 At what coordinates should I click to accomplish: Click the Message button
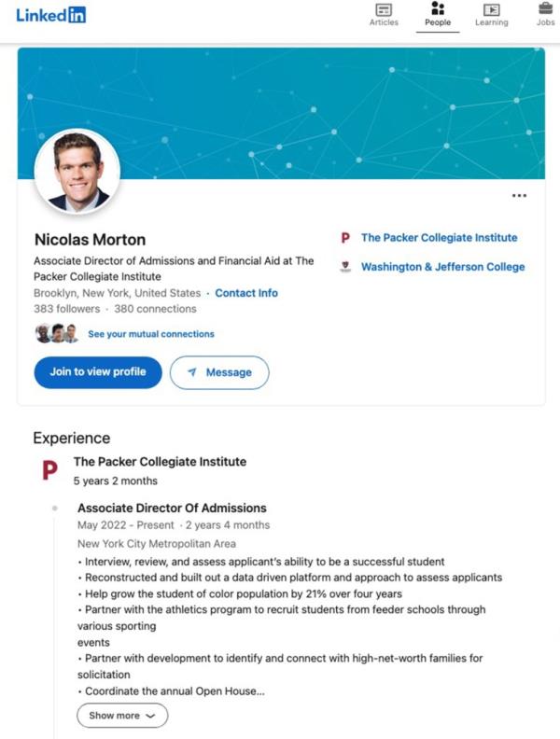pos(219,372)
